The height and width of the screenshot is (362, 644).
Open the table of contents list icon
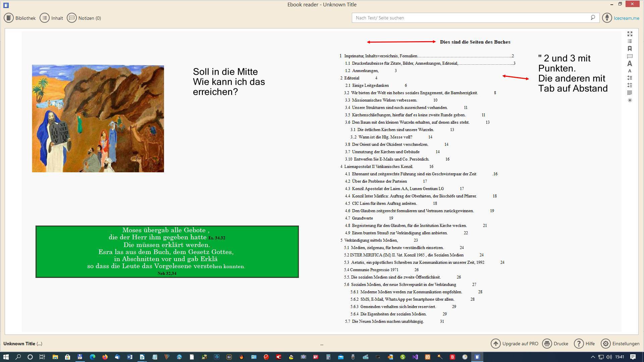[630, 41]
